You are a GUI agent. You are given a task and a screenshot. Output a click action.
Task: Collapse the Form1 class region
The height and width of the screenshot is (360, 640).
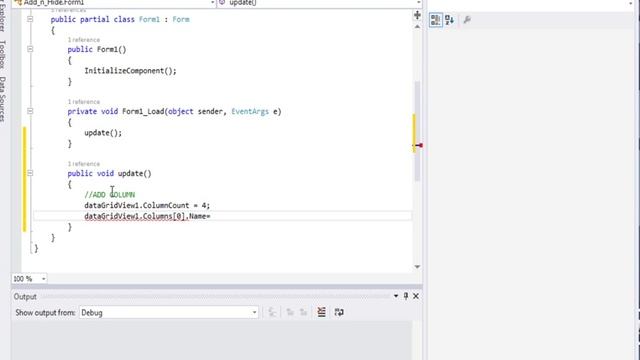[x=30, y=19]
